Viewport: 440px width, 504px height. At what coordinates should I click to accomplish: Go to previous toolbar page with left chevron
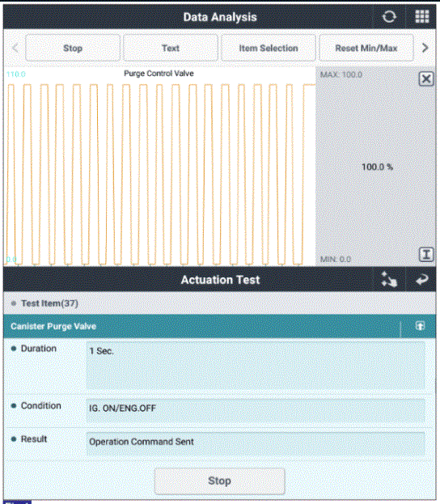[x=15, y=48]
